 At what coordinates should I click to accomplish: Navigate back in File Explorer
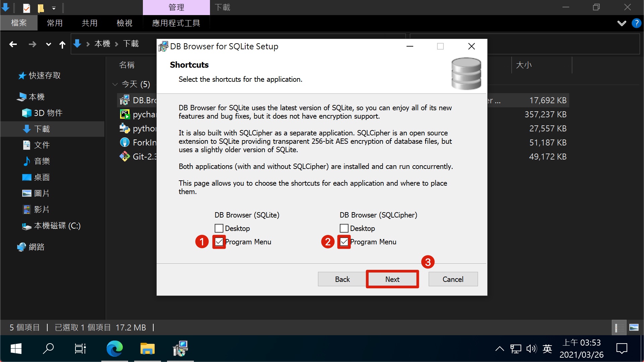(x=13, y=44)
